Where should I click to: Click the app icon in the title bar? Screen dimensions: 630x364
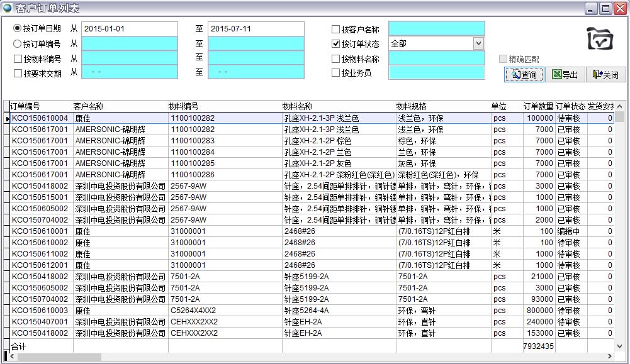pyautogui.click(x=8, y=8)
